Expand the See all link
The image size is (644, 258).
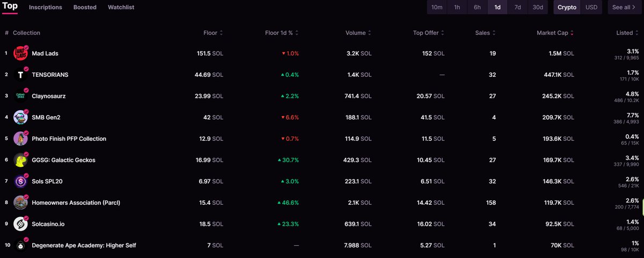click(x=624, y=8)
